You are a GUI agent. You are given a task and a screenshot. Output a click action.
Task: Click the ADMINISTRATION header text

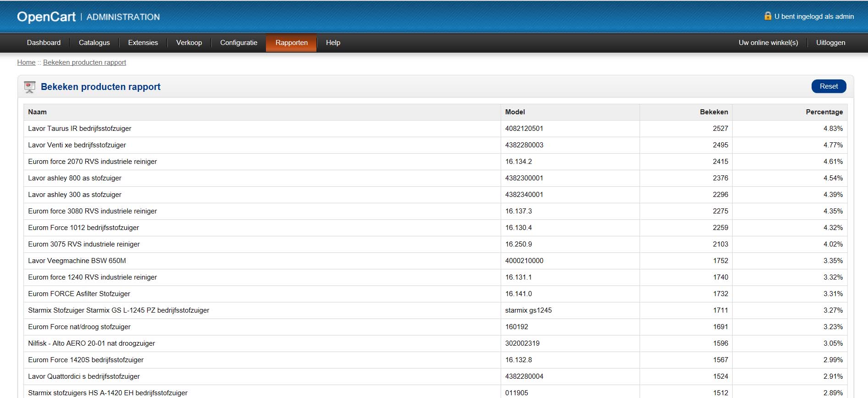click(123, 17)
